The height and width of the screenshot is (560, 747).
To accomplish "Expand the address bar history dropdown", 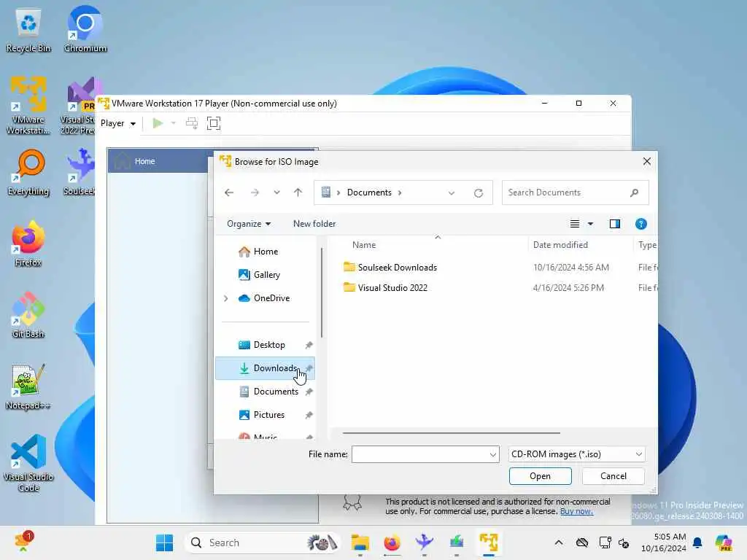I will coord(451,192).
